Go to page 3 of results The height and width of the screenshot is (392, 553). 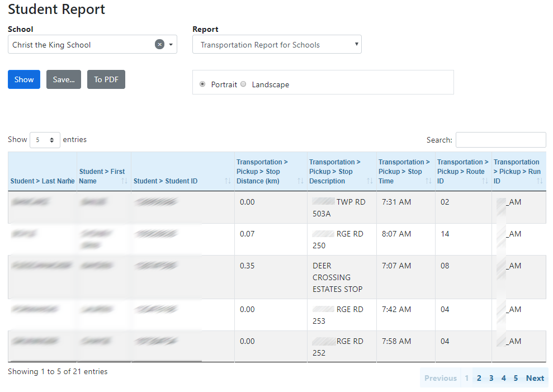coord(491,377)
